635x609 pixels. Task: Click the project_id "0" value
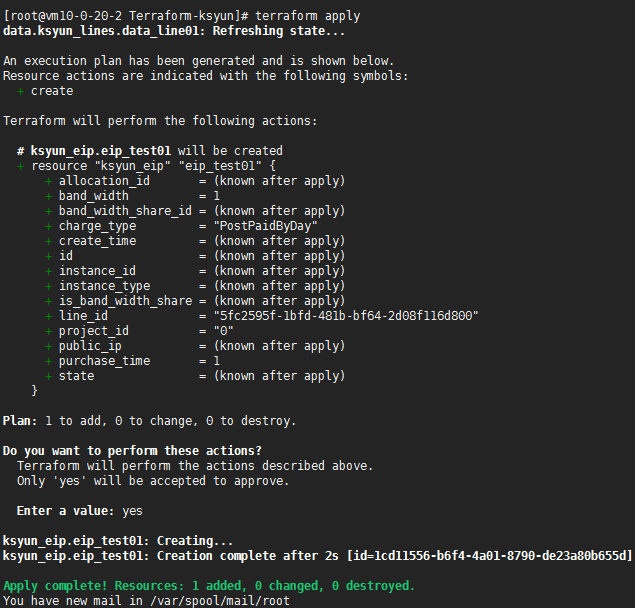click(222, 331)
